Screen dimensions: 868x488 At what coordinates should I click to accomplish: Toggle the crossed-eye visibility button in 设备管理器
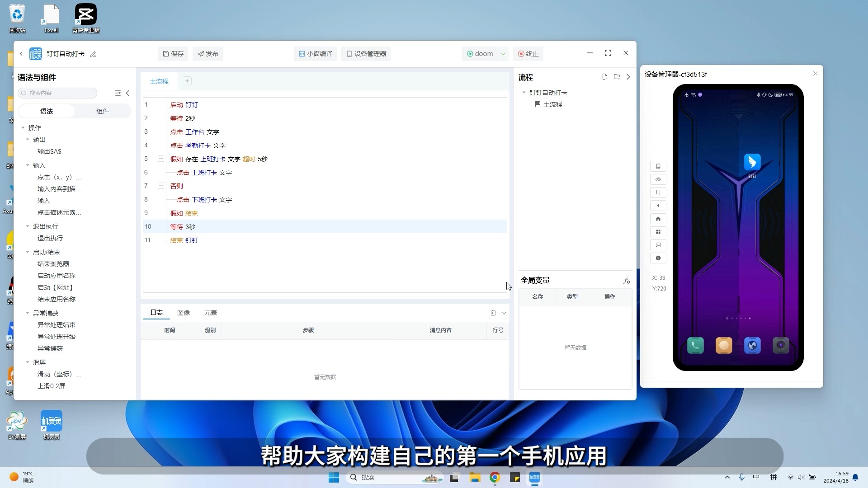658,179
